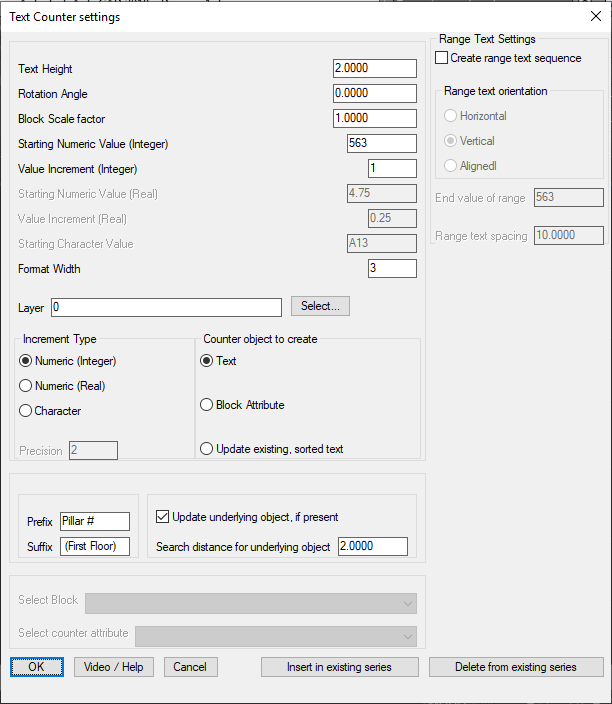Select Numeric (Integer) radio button
Screen dimensions: 612x704
coord(27,361)
